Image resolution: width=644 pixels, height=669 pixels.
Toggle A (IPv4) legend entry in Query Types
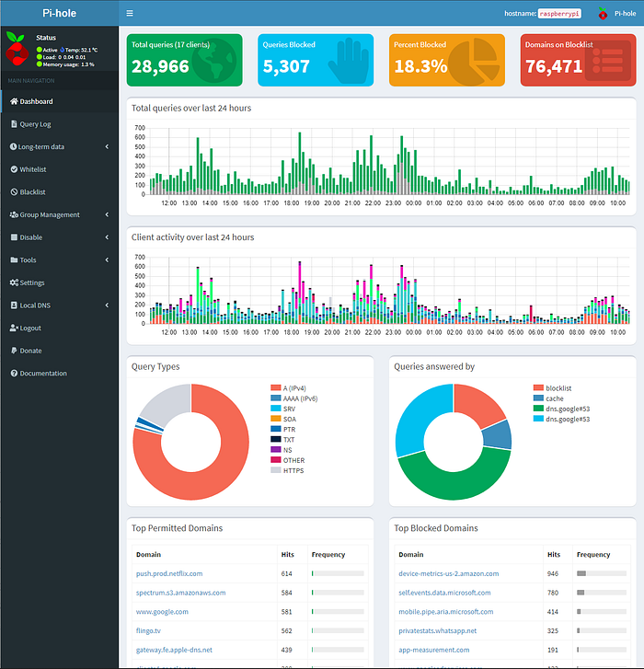(x=288, y=387)
